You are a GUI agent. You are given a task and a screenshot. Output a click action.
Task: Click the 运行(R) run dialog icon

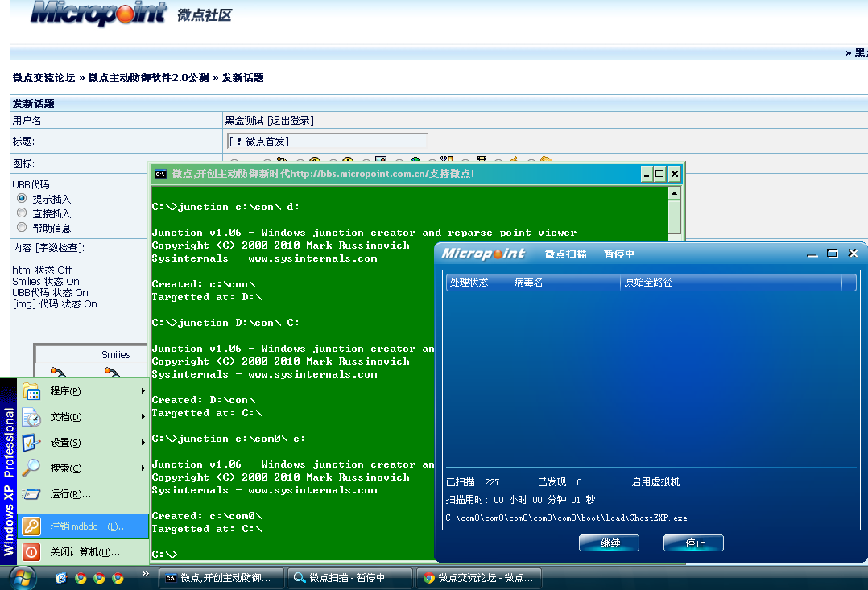pos(31,493)
